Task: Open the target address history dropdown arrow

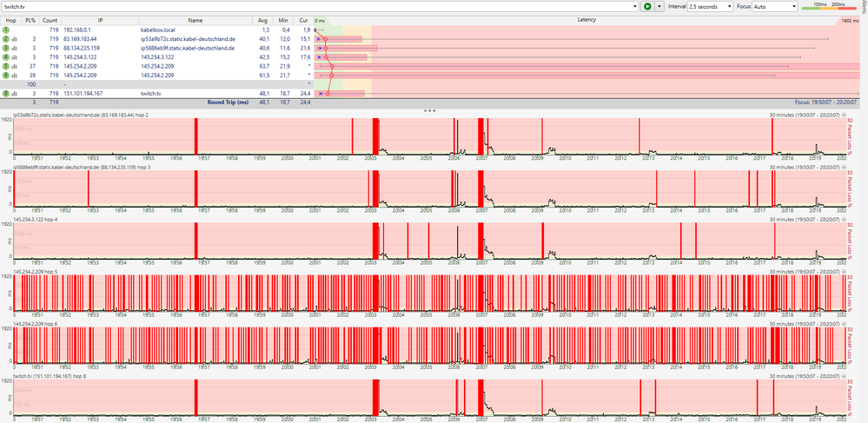Action: pyautogui.click(x=635, y=6)
